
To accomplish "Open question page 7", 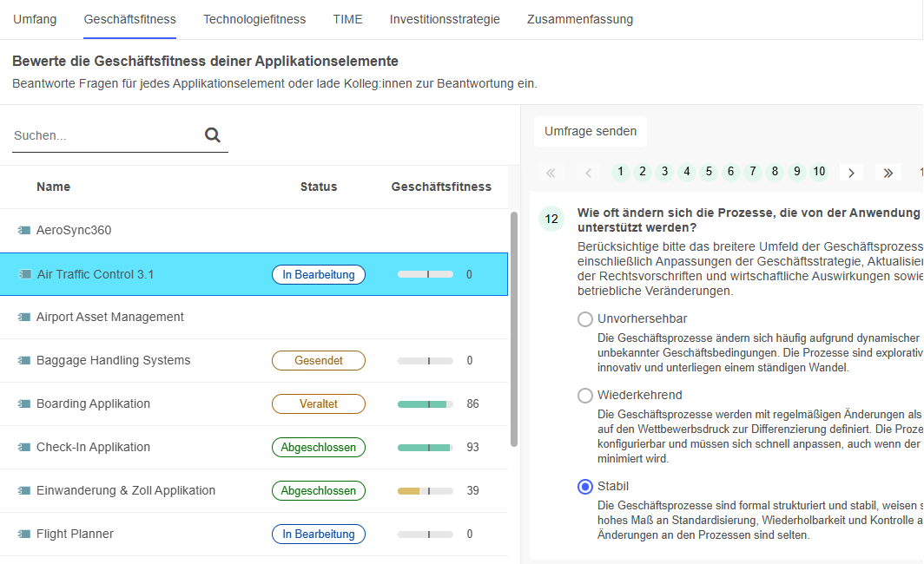I will (752, 172).
